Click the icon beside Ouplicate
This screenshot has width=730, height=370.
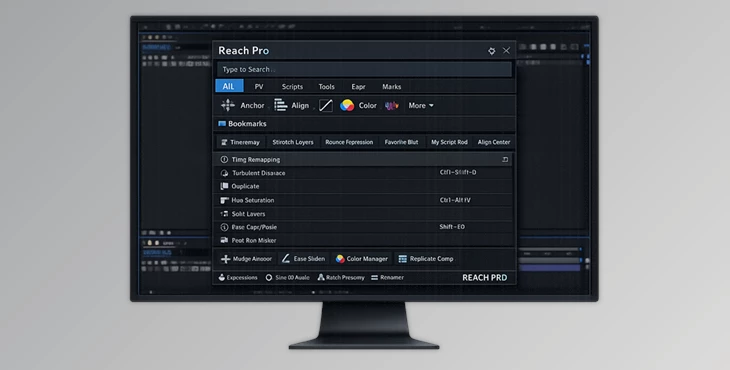(x=224, y=186)
